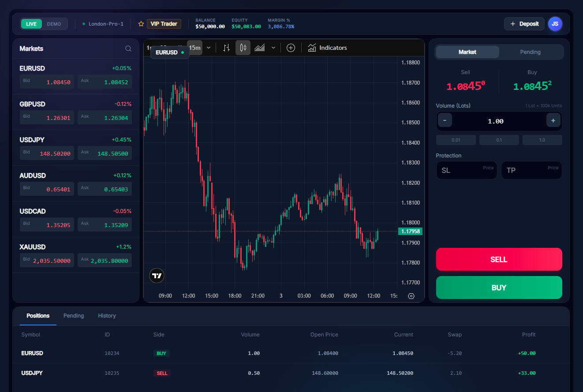Viewport: 583px width, 392px height.
Task: Open the timeframe dropdown next to 15m
Action: 208,48
